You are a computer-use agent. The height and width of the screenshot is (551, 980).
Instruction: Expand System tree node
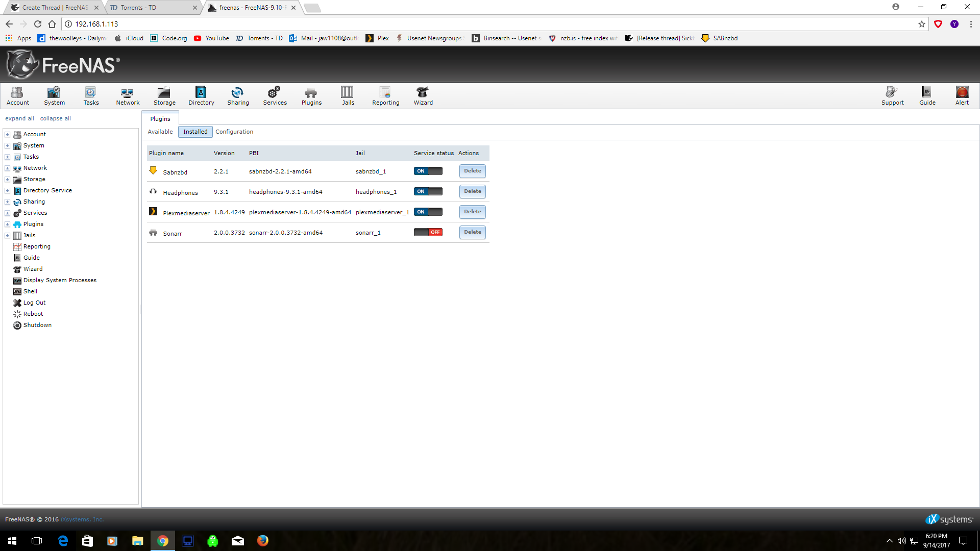[x=8, y=146]
